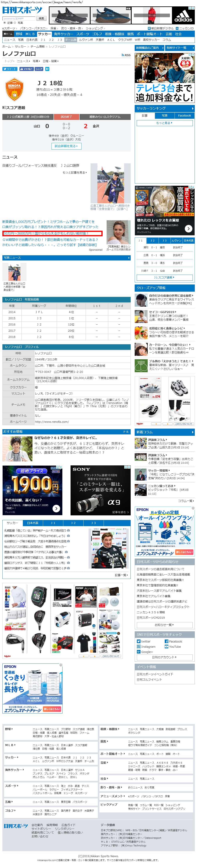Like the page with Facebook いいね button
Screen dimensions: 197x868
click(26, 69)
